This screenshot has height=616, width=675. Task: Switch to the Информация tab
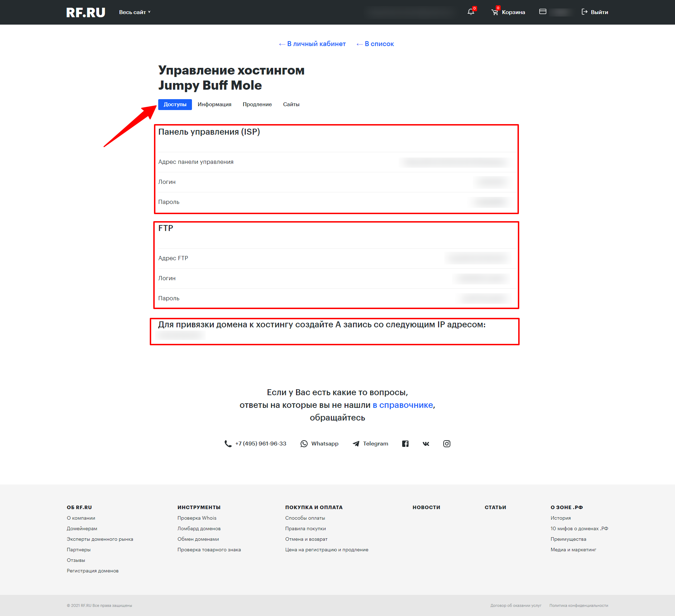click(x=214, y=104)
